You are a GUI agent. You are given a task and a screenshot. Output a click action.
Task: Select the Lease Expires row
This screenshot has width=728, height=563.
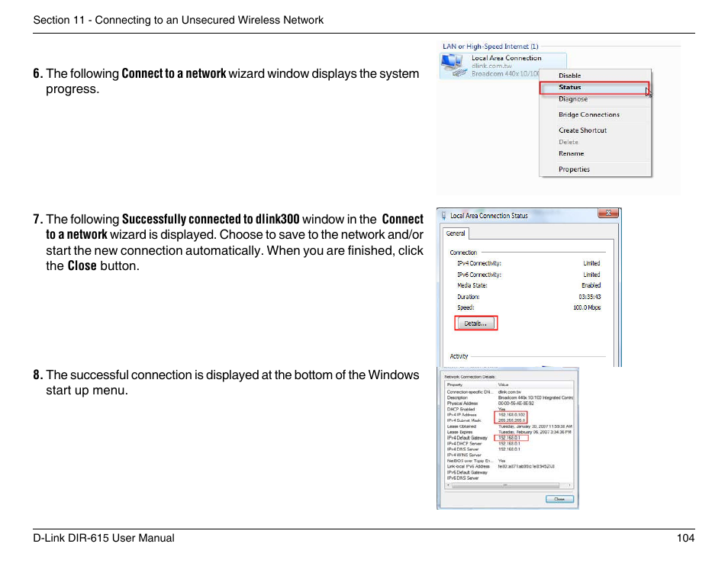tap(509, 432)
